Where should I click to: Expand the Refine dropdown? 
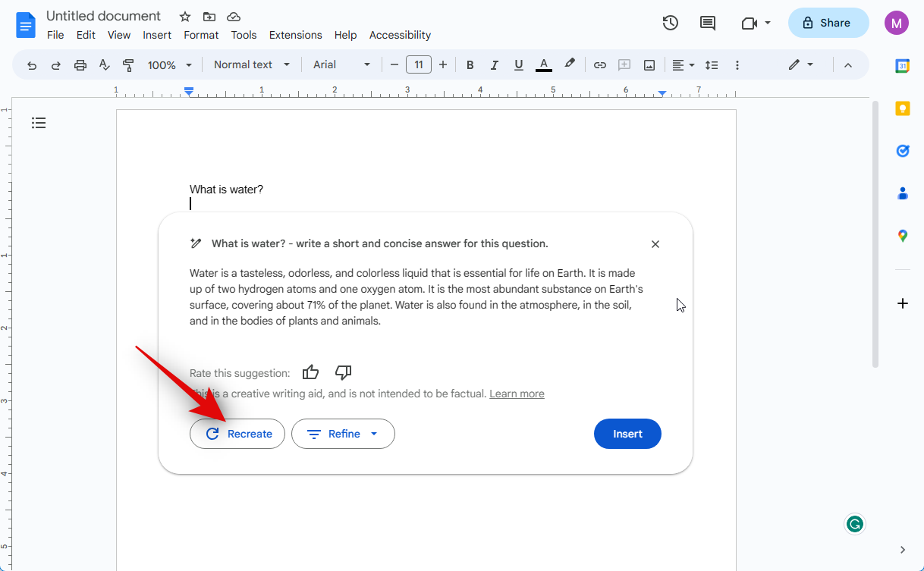pos(343,434)
